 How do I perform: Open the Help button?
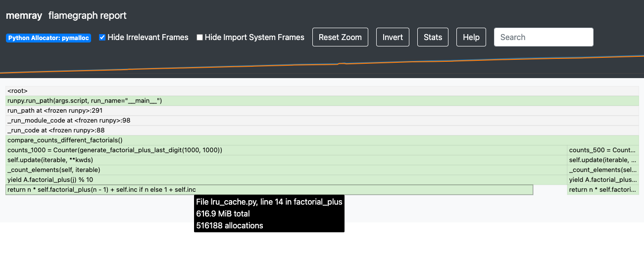(x=471, y=37)
